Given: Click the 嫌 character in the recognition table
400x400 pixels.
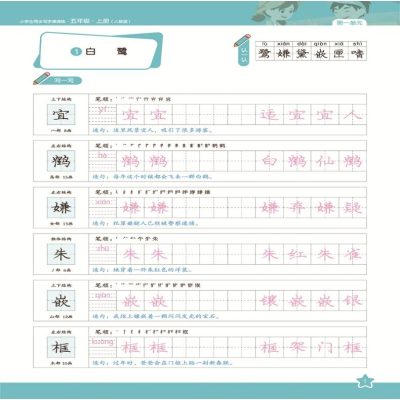Looking at the screenshot, I should point(284,53).
